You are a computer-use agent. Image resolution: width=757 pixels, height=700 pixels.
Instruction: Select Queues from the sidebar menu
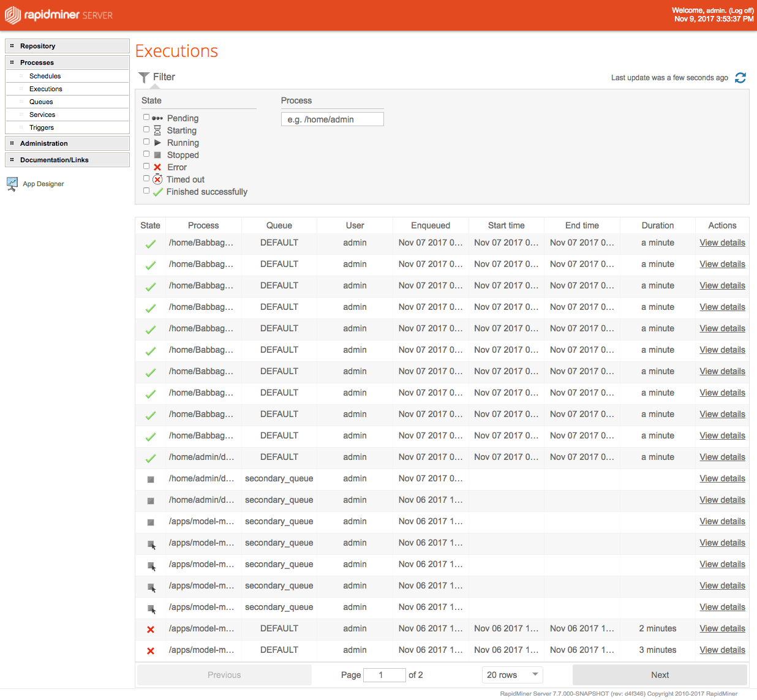[41, 102]
